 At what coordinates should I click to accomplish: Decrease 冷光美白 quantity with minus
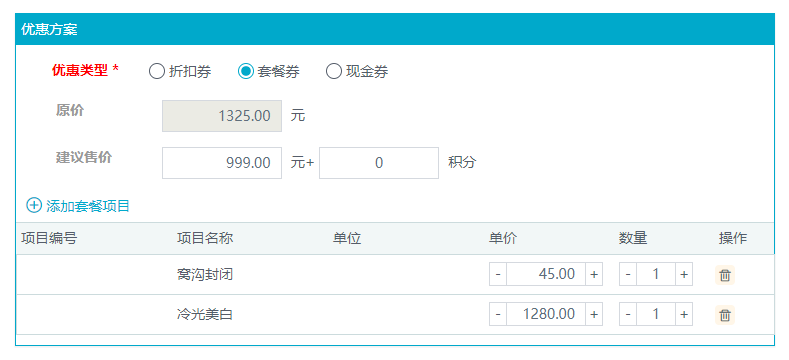[627, 314]
